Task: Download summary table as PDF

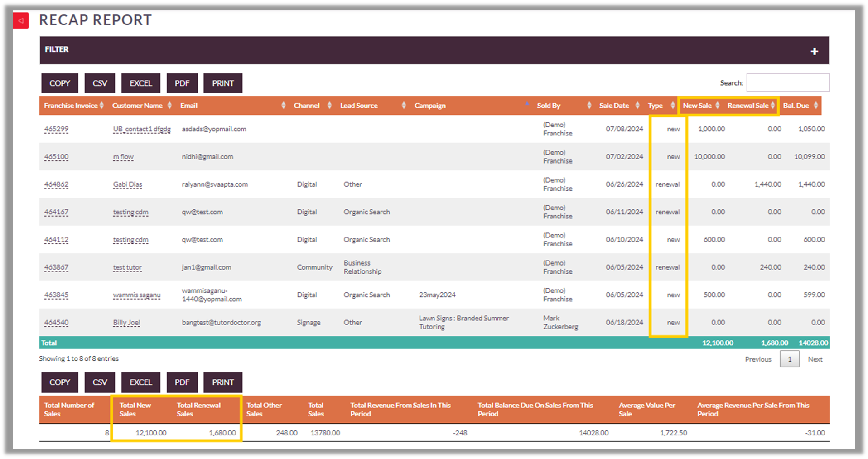Action: 182,382
